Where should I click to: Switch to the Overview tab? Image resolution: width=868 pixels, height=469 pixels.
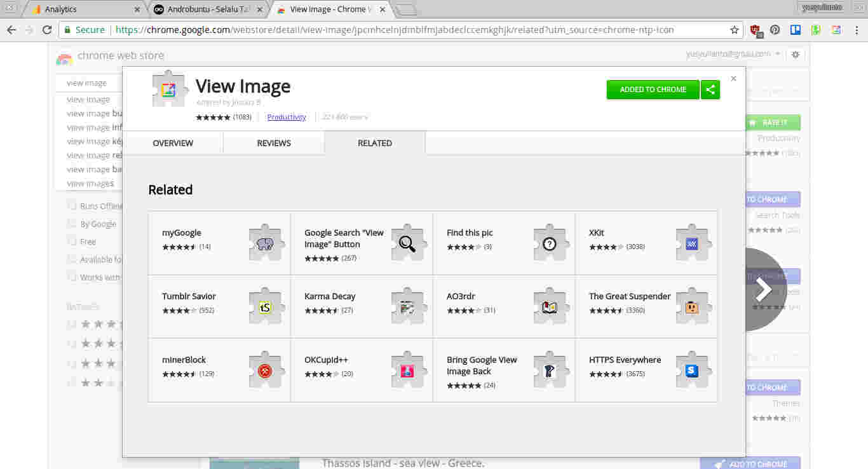point(173,143)
